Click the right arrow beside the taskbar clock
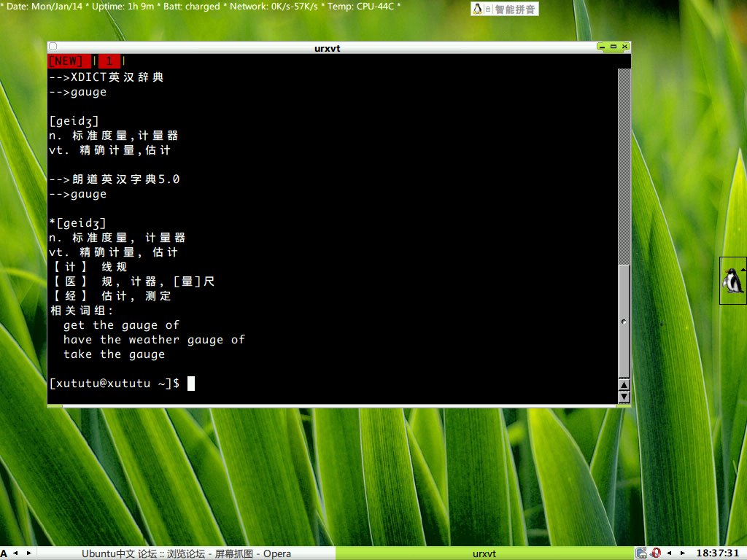Image resolution: width=747 pixels, height=560 pixels. click(683, 553)
